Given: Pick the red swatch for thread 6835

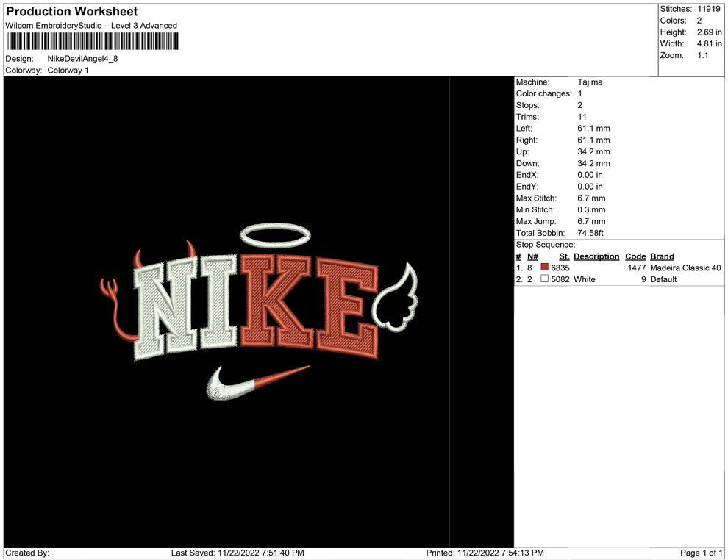Looking at the screenshot, I should point(545,268).
